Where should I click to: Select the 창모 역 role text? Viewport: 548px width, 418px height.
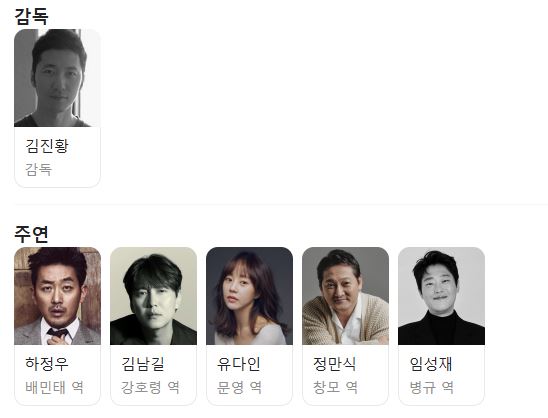click(x=336, y=387)
